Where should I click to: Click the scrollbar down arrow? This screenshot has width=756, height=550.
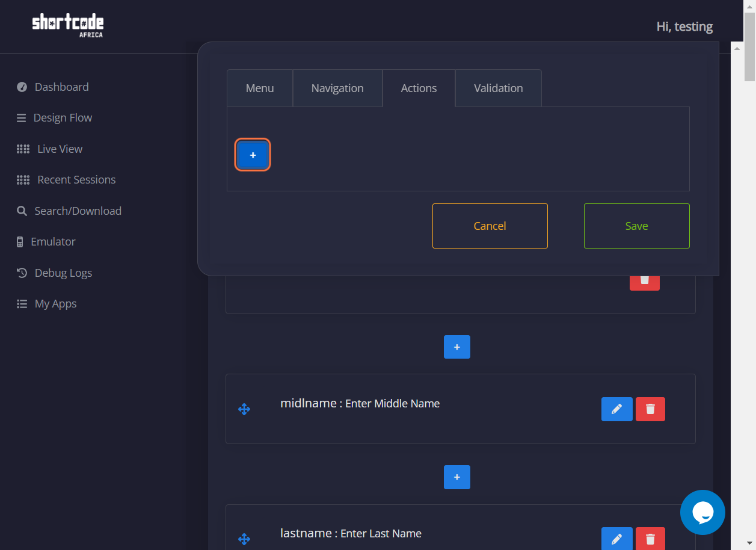tap(750, 544)
